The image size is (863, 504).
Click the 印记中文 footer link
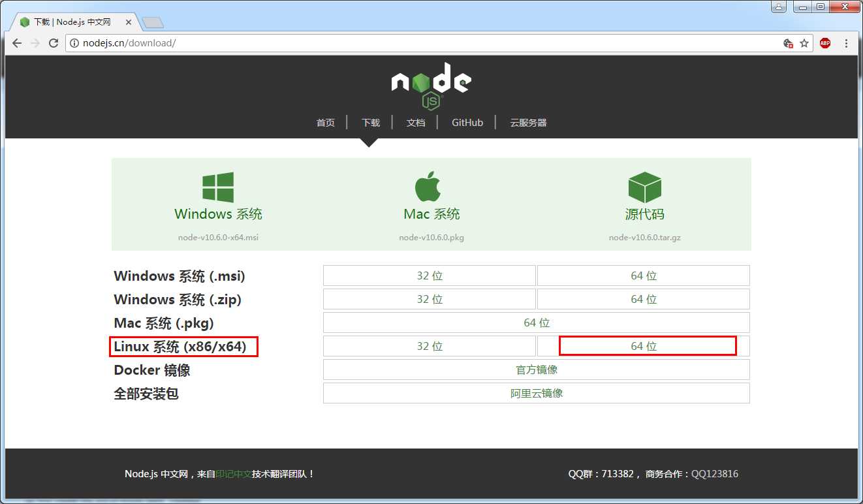coord(233,474)
